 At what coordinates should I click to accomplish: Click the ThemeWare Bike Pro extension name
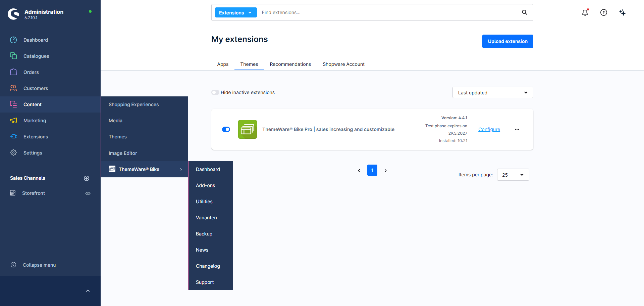(328, 129)
